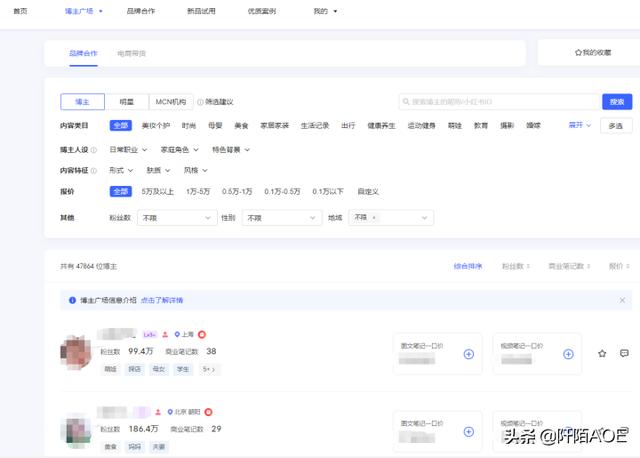Image resolution: width=640 pixels, height=458 pixels.
Task: Filter content category by 时尚
Action: tap(189, 126)
